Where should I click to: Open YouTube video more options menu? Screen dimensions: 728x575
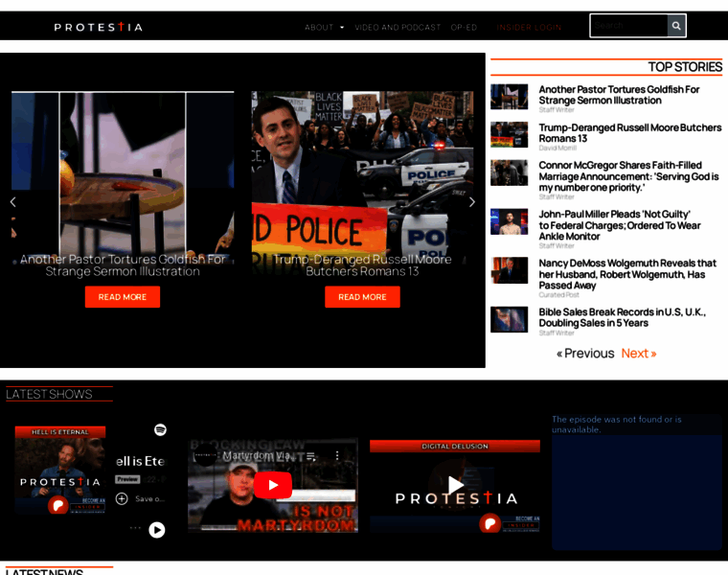(x=337, y=456)
